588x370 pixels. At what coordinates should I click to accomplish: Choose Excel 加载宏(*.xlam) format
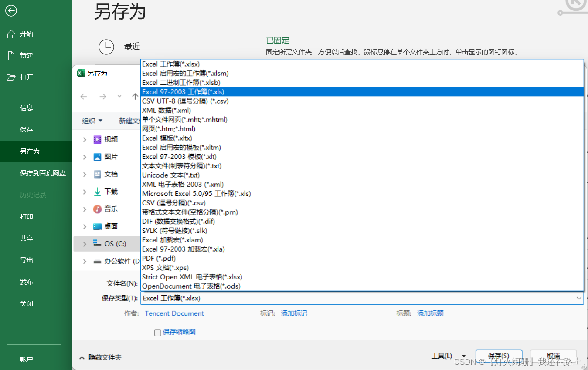tap(362, 240)
